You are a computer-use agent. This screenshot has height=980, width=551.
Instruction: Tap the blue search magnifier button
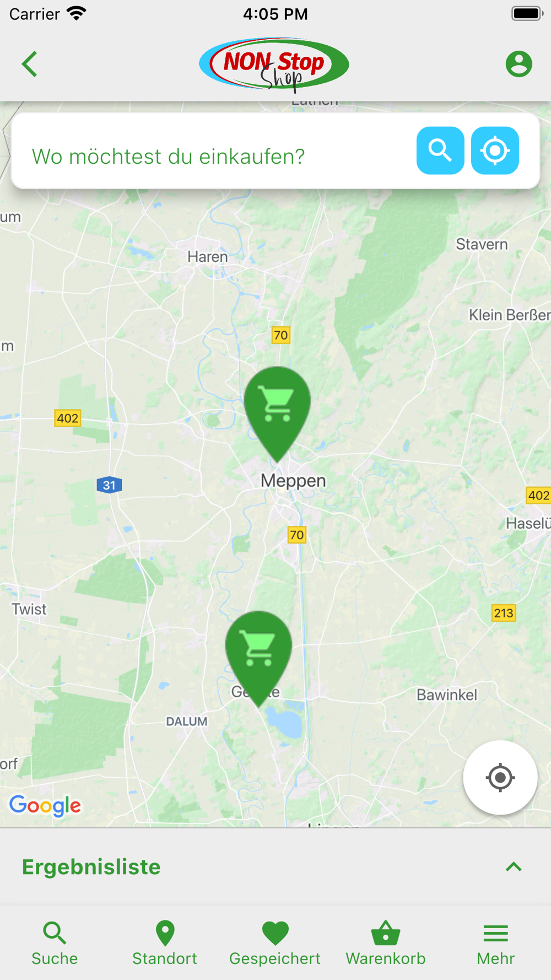click(440, 150)
